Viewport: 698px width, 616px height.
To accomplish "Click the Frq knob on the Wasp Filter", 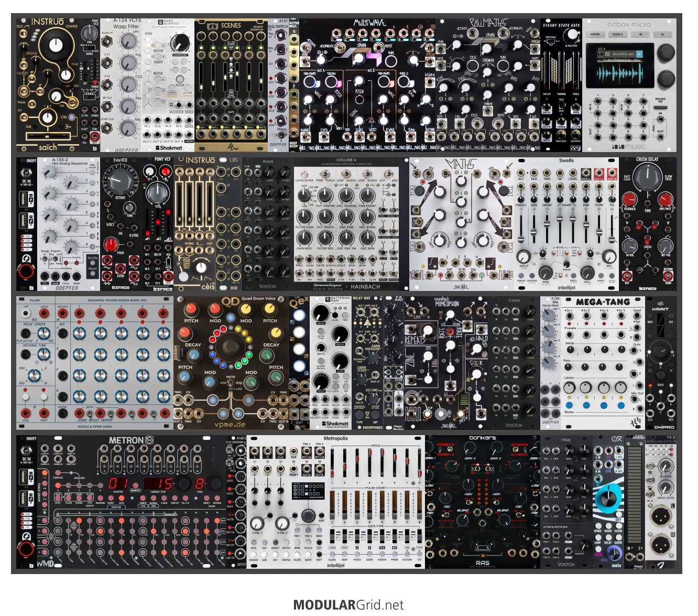I will coord(128,62).
